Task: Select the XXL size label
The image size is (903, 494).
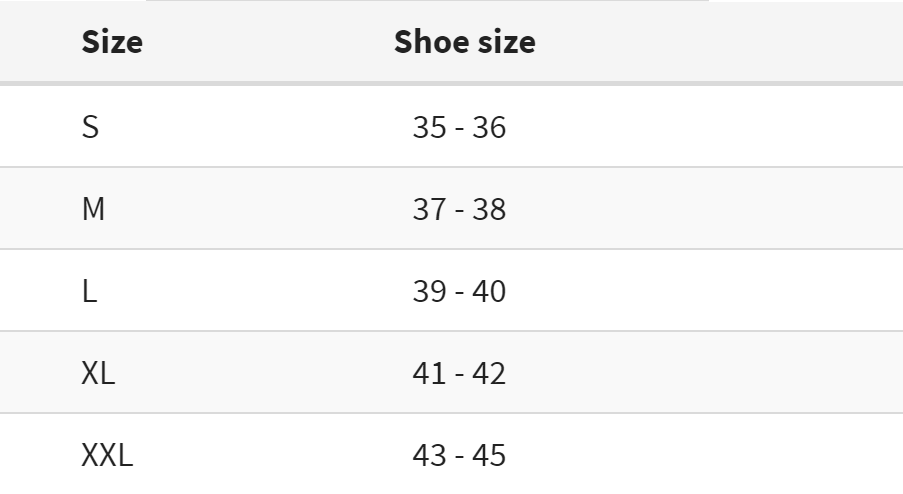Action: click(x=107, y=456)
